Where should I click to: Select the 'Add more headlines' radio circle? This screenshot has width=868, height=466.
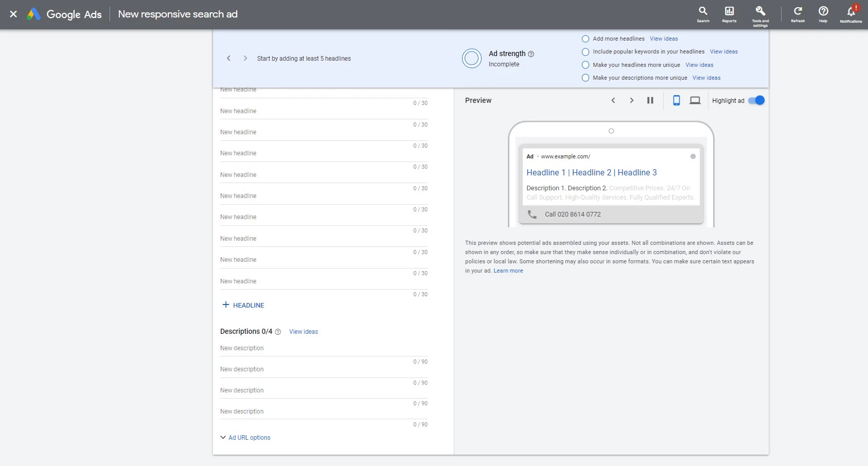[586, 39]
